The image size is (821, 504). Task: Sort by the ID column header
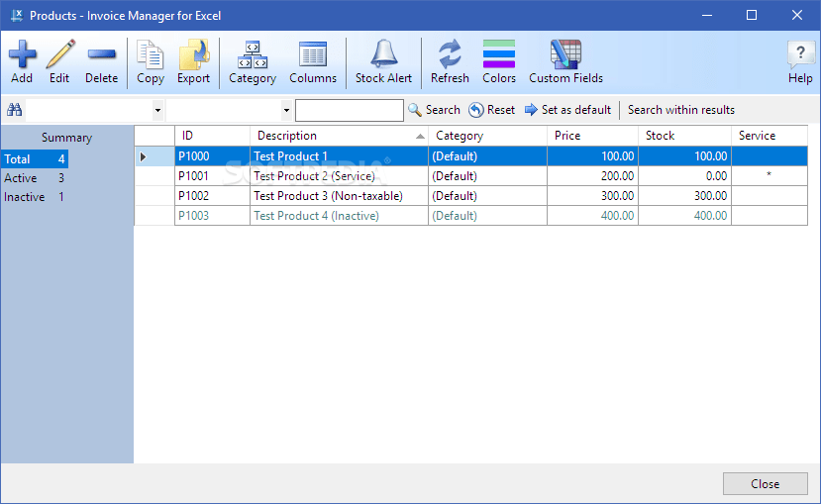(212, 136)
